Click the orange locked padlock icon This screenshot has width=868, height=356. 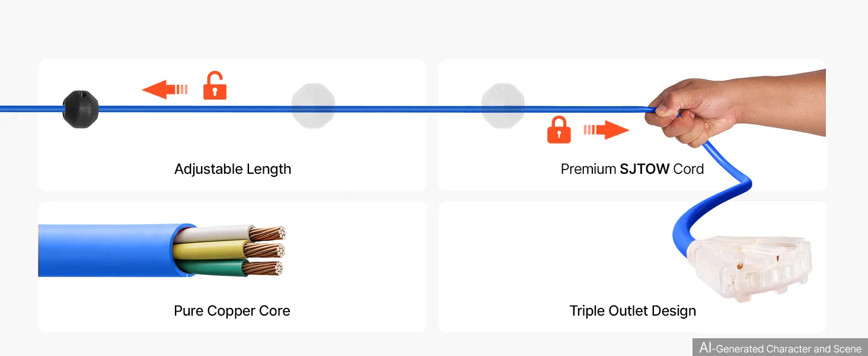(559, 130)
